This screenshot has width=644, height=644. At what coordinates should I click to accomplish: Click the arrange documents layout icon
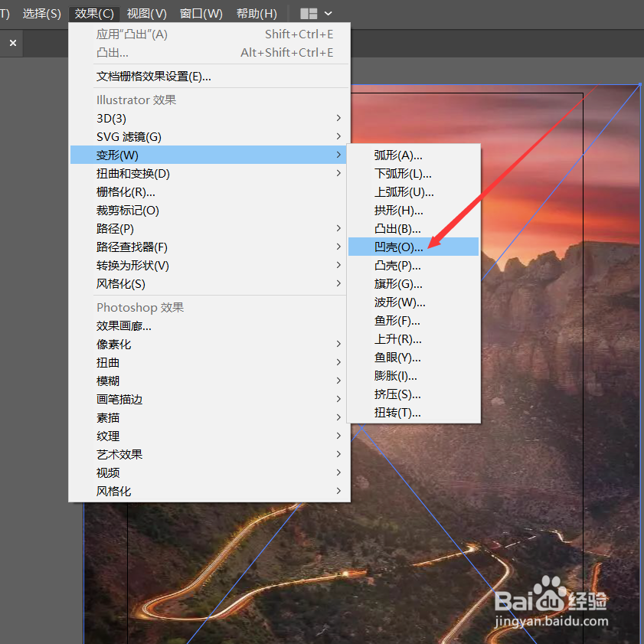(309, 14)
